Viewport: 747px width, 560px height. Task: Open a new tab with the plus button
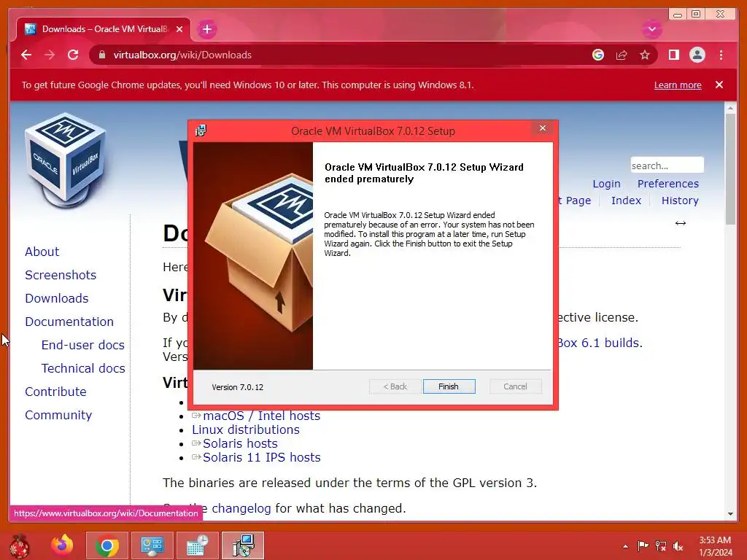(206, 29)
